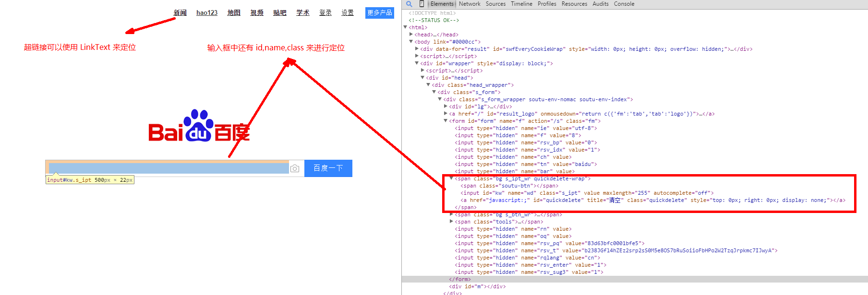Open the 贴吧 link
The height and width of the screenshot is (295, 868).
[280, 12]
